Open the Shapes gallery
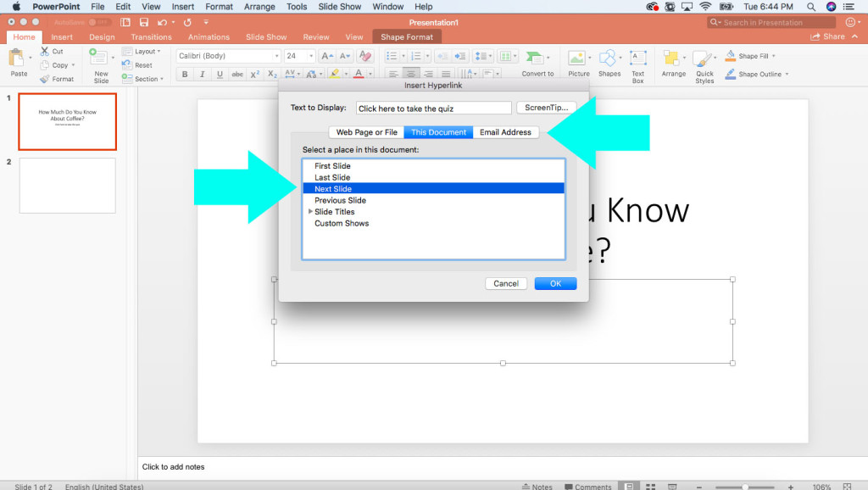 609,63
